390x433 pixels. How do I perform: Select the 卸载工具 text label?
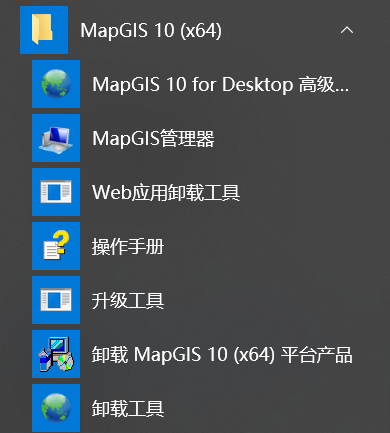pyautogui.click(x=128, y=409)
